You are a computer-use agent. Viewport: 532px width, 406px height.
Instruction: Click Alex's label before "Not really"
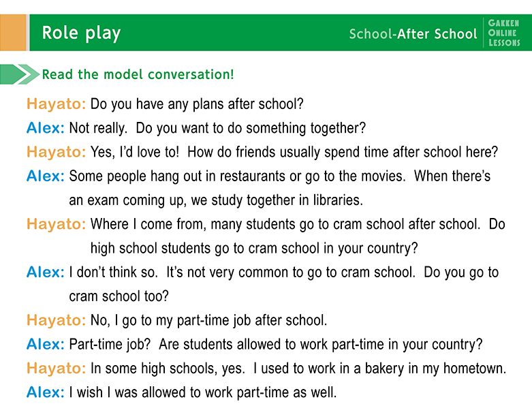(x=45, y=128)
